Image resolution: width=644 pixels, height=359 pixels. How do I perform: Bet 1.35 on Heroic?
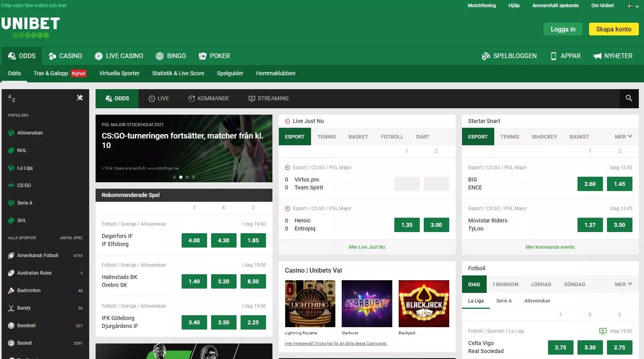pyautogui.click(x=407, y=225)
